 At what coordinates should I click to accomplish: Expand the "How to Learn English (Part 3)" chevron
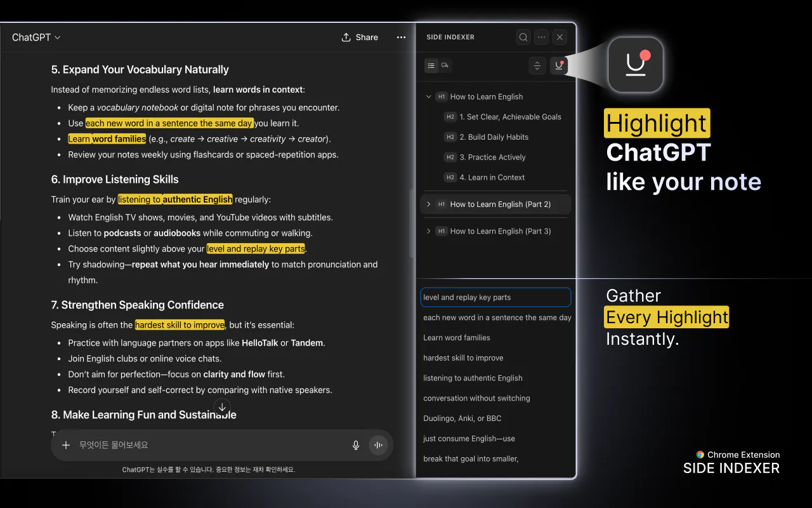pyautogui.click(x=429, y=231)
